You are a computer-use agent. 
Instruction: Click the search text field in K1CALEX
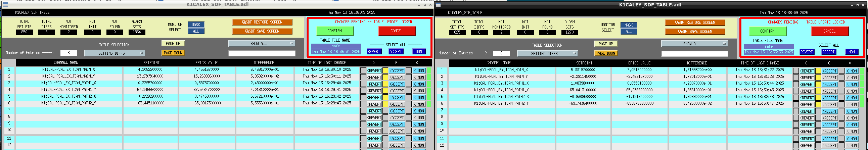coord(262,53)
